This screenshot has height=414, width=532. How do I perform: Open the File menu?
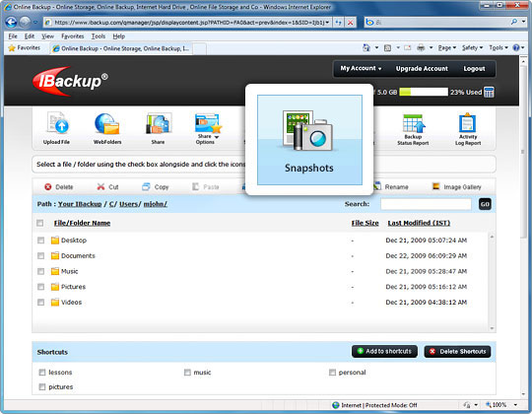pyautogui.click(x=13, y=35)
